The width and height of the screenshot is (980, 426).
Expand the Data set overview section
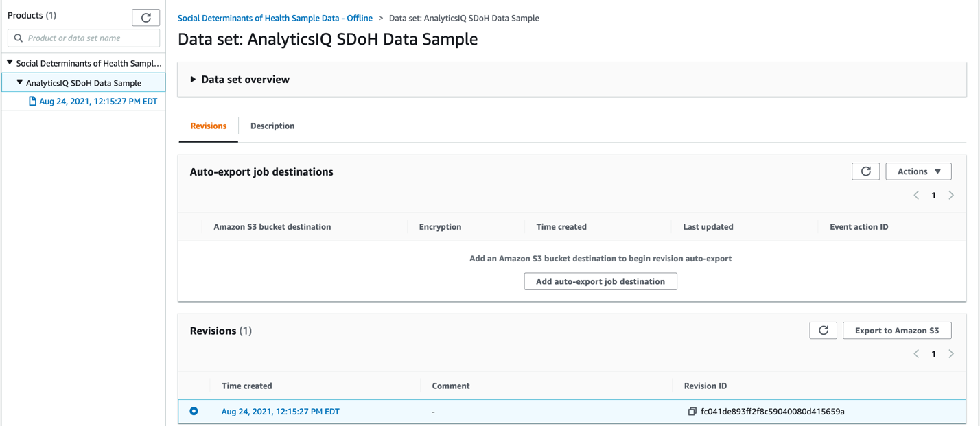(194, 80)
